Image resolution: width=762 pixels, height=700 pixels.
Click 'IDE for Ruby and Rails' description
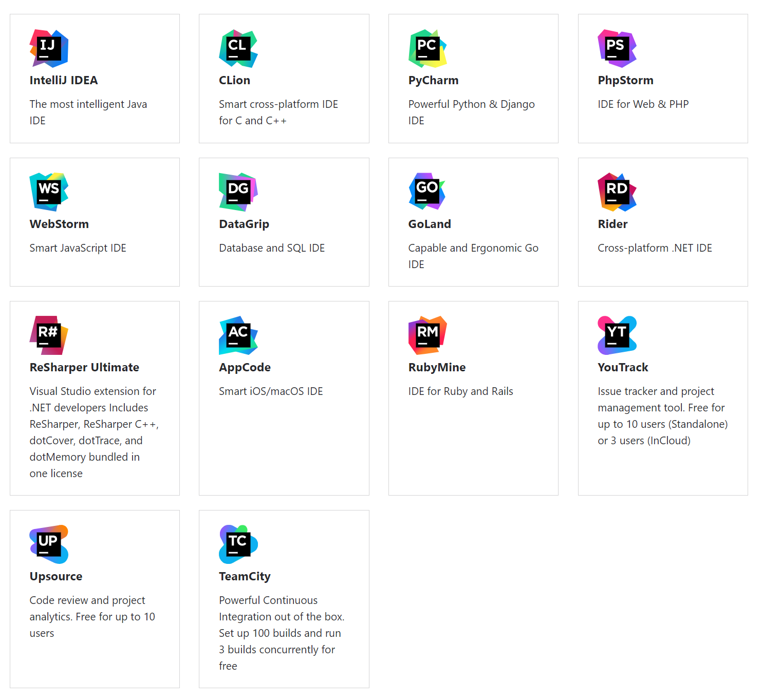point(460,391)
